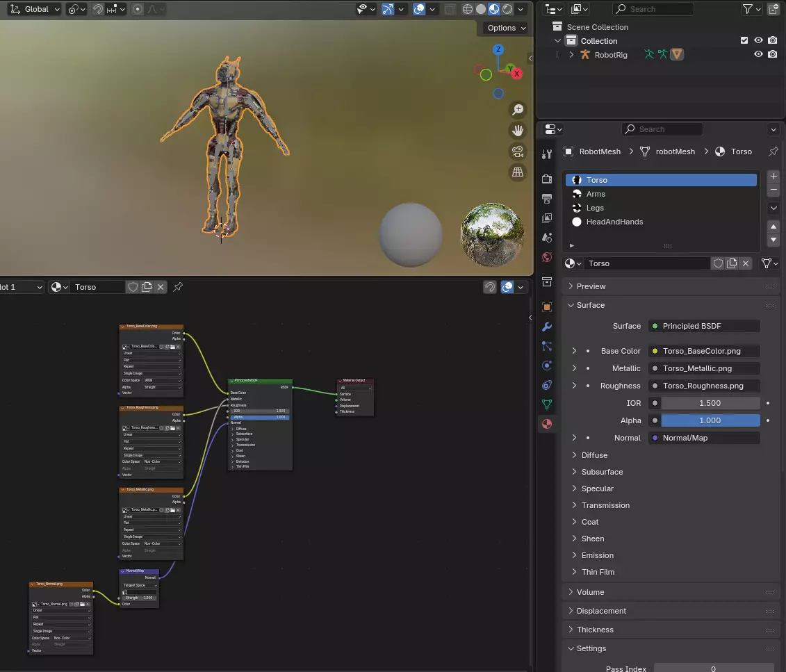Screen dimensions: 786x672
Task: Open the World properties tab
Action: point(547,257)
